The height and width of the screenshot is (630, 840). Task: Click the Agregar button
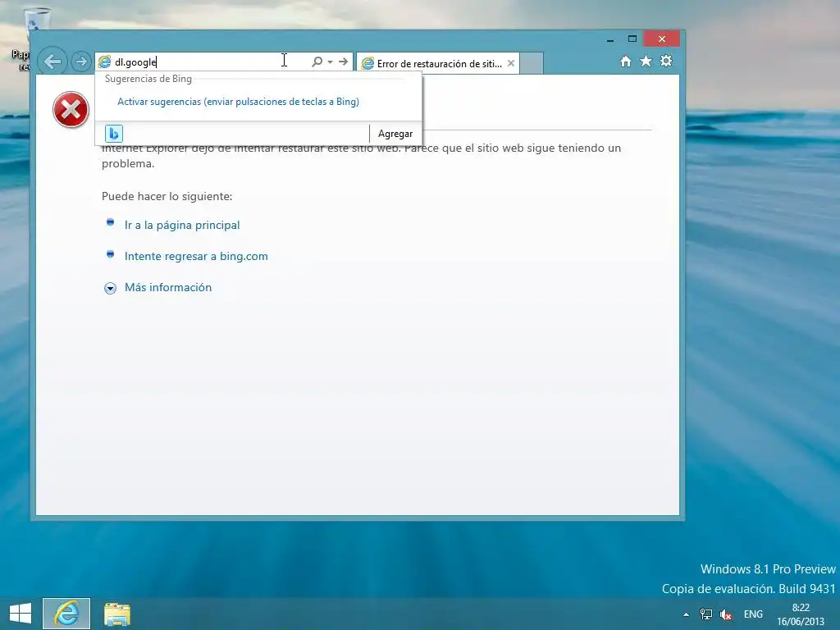pos(395,134)
